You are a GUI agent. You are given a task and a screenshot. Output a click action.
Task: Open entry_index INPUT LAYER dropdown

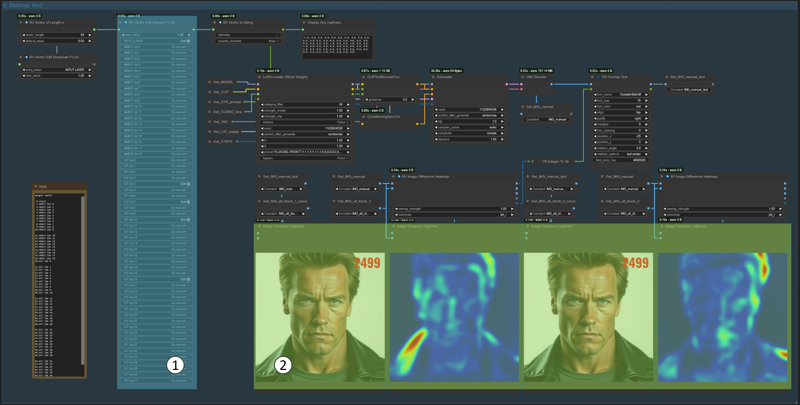tap(57, 70)
